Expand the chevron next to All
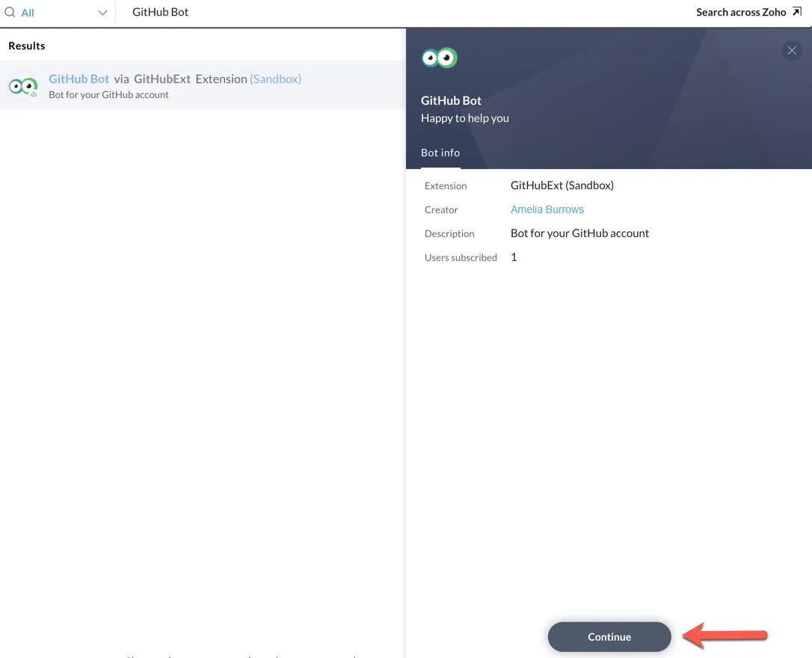The height and width of the screenshot is (658, 812). coord(102,13)
